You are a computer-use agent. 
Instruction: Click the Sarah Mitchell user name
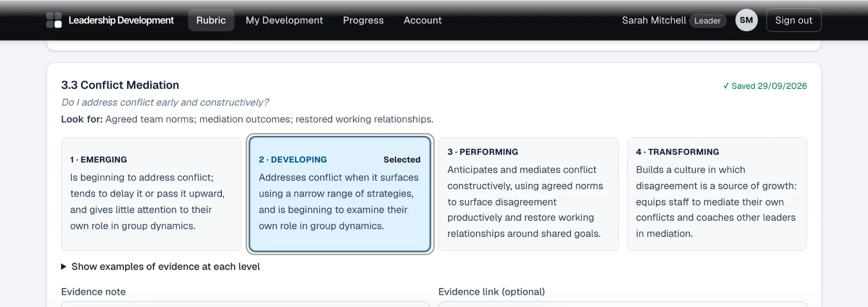click(x=654, y=20)
